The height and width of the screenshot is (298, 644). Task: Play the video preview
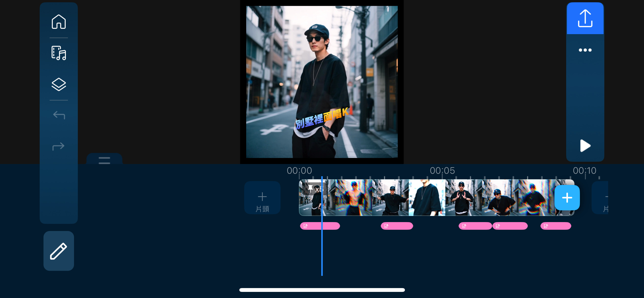click(x=585, y=146)
